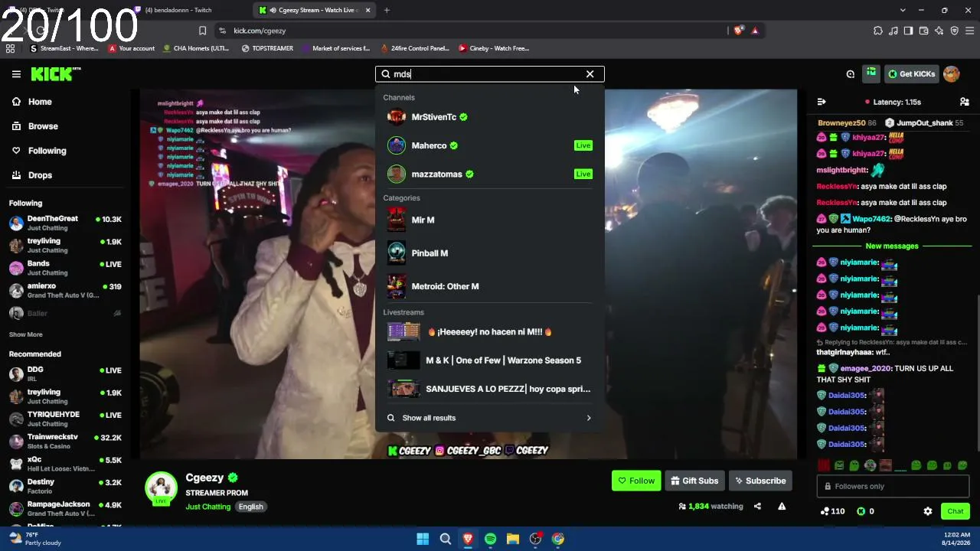Click the green Chat send button
This screenshot has width=980, height=551.
click(955, 511)
